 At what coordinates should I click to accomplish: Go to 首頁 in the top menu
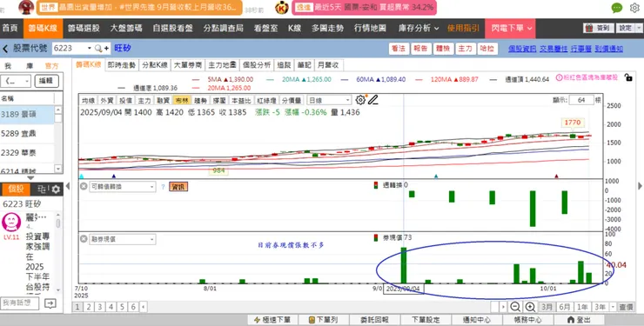tap(10, 29)
